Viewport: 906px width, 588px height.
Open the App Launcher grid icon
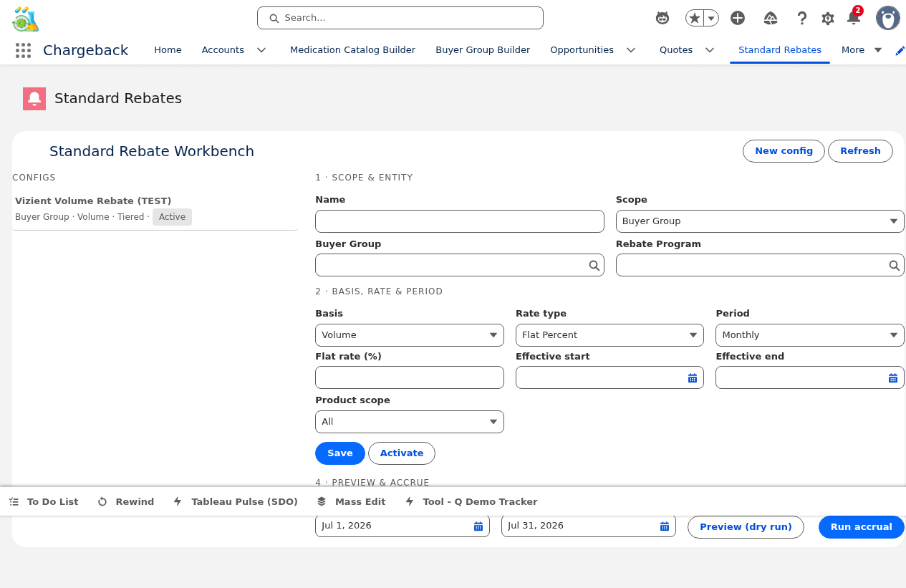pos(23,50)
